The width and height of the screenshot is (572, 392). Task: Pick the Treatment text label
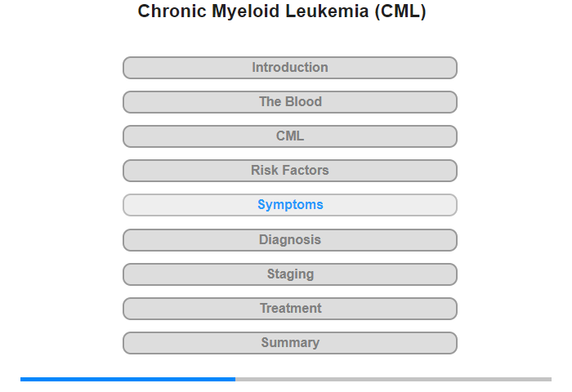[290, 309]
